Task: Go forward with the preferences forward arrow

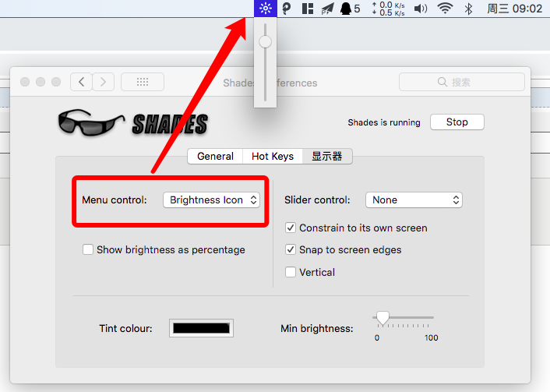Action: [103, 82]
